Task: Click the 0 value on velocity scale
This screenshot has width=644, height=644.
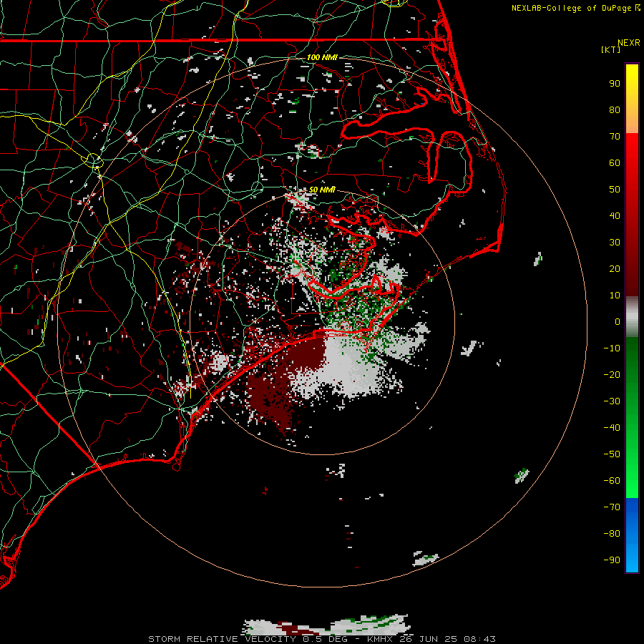Action: [x=618, y=321]
